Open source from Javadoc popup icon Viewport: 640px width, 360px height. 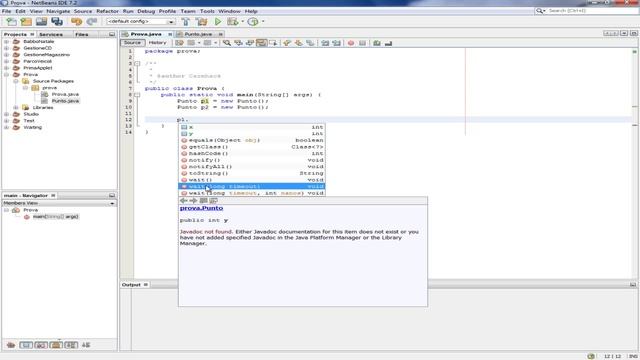pyautogui.click(x=213, y=200)
